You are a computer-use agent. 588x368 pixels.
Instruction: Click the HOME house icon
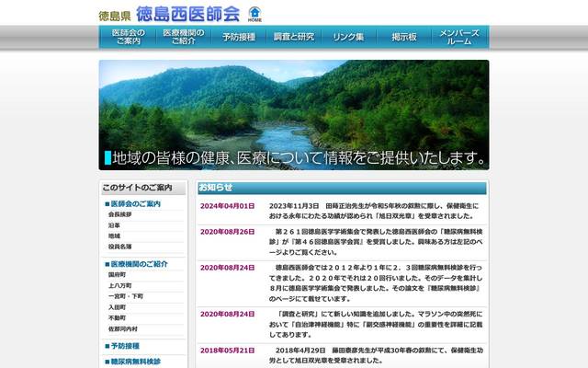(x=254, y=15)
